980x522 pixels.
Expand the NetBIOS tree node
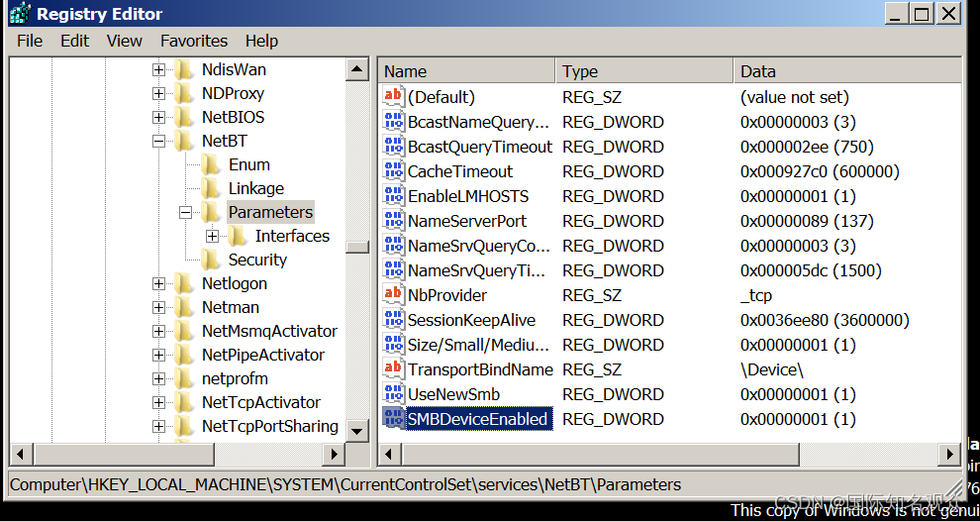click(158, 118)
